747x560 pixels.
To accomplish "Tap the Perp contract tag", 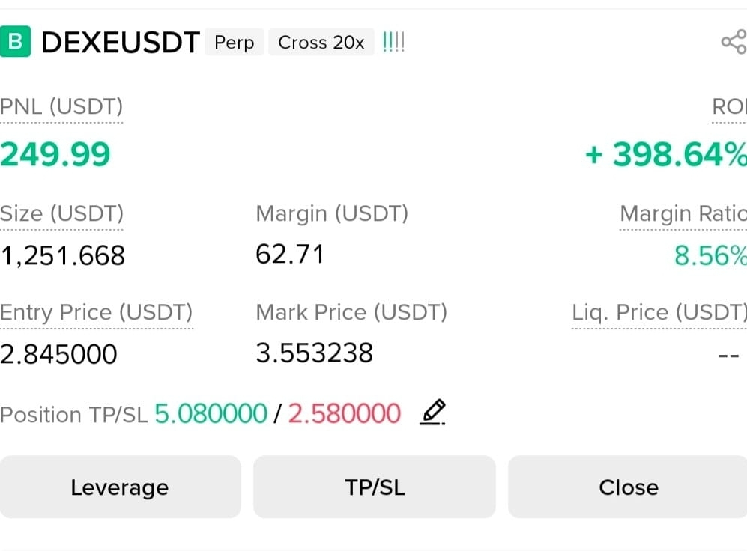I will point(235,43).
